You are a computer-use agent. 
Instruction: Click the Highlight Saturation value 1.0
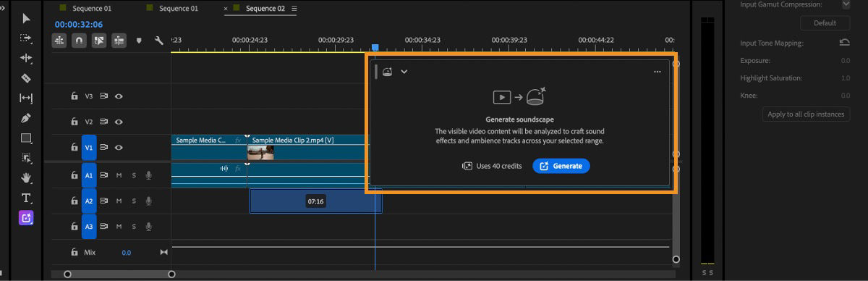click(845, 78)
